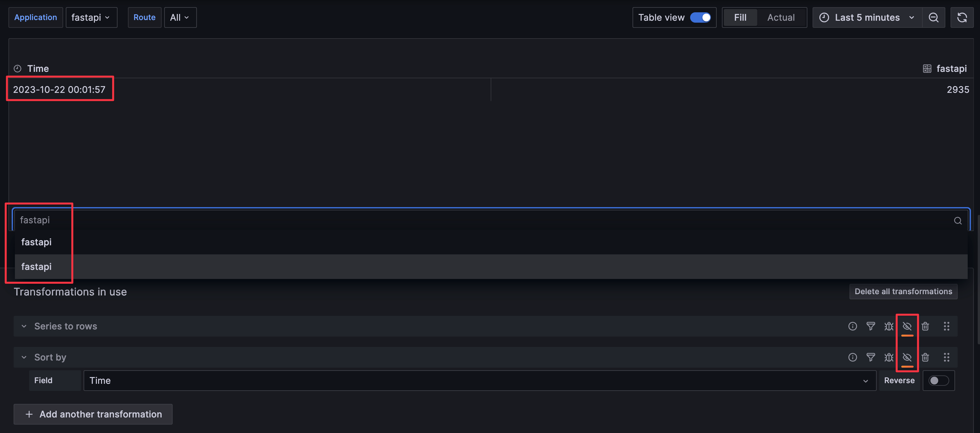Toggle the Table view switch off
980x433 pixels.
[701, 17]
